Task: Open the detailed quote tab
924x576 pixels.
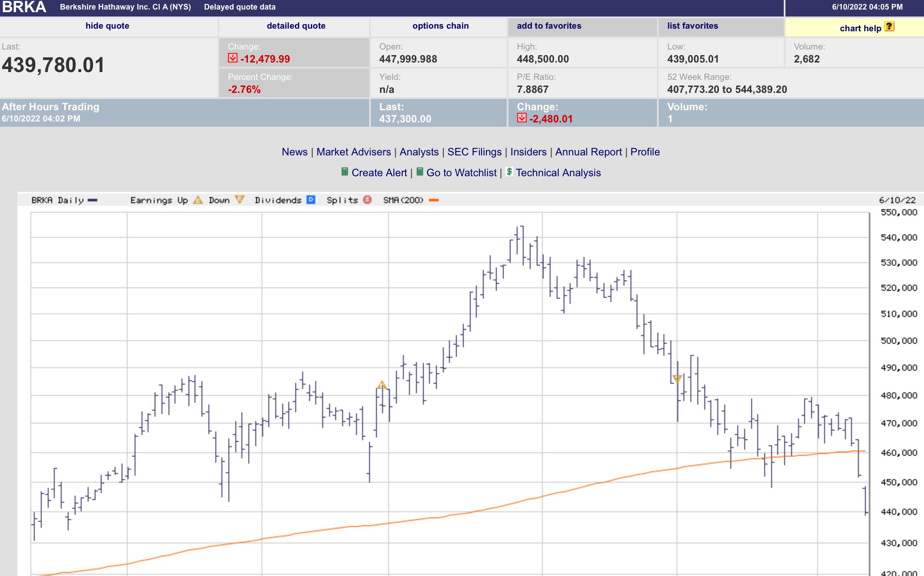Action: pyautogui.click(x=296, y=26)
